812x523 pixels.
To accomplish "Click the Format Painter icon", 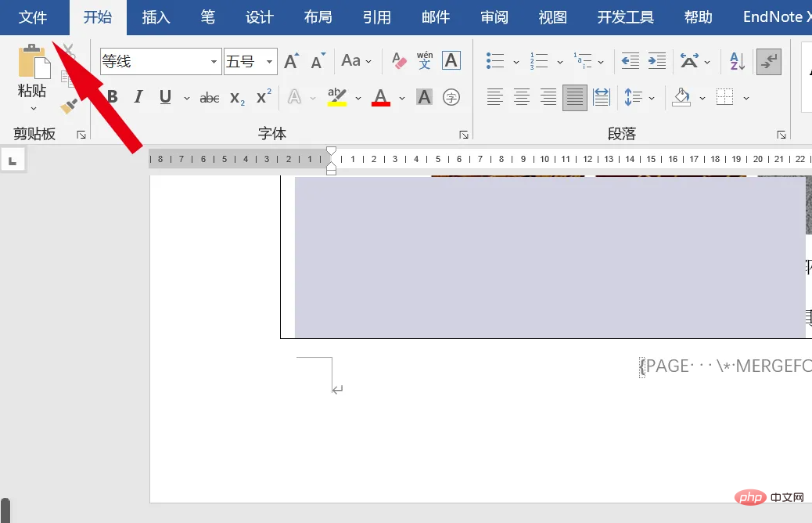I will point(69,107).
